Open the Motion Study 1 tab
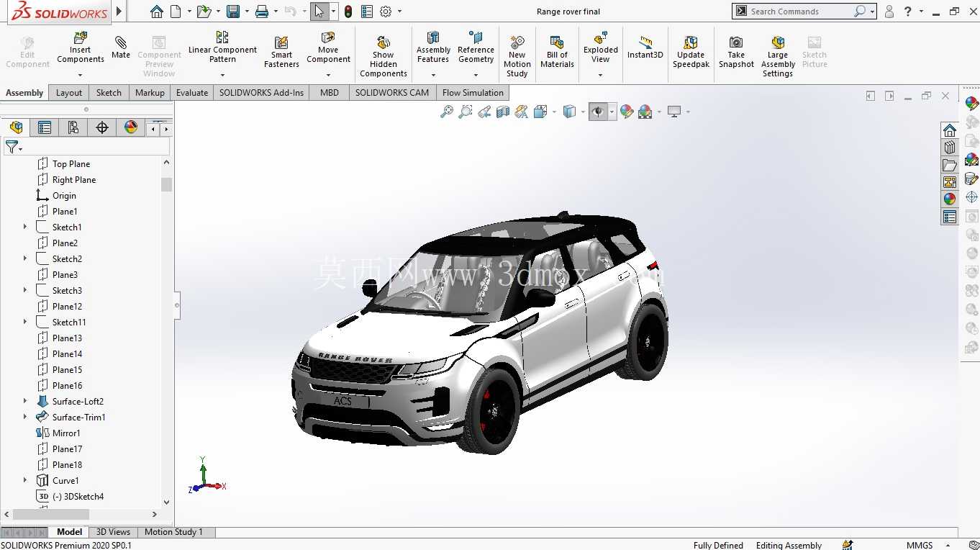 pos(173,532)
